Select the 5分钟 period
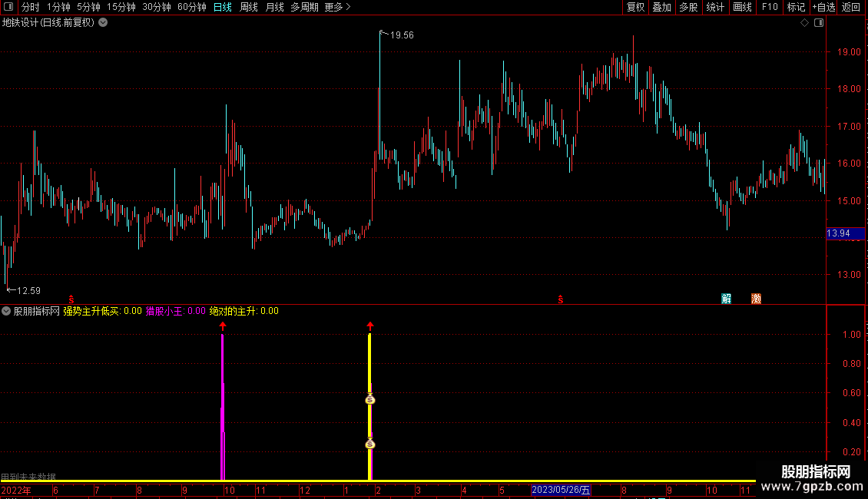868x499 pixels. coord(88,7)
